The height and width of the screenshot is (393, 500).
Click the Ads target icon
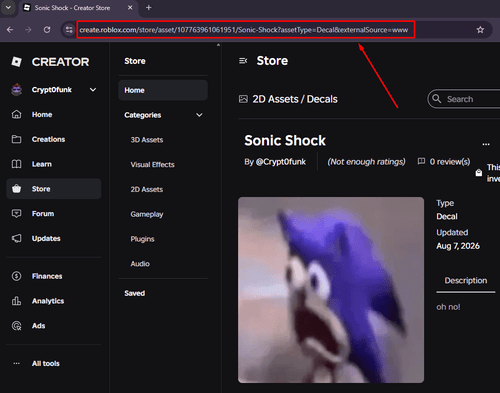(x=16, y=326)
